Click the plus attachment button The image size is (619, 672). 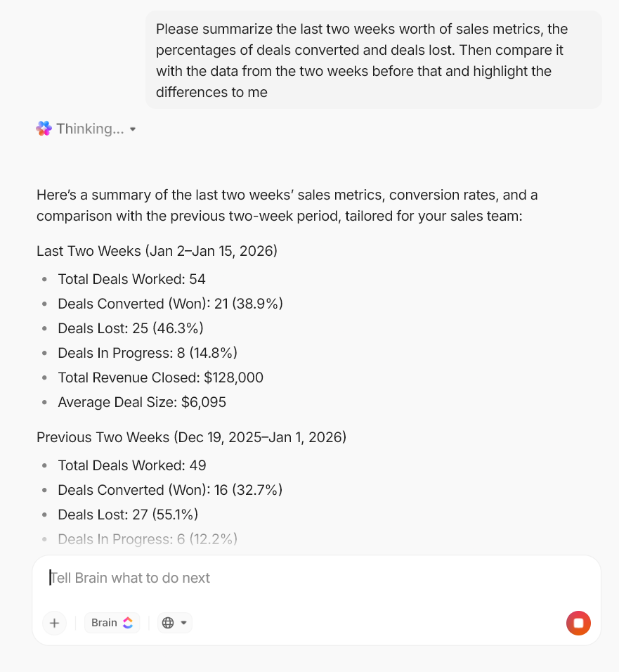tap(55, 623)
